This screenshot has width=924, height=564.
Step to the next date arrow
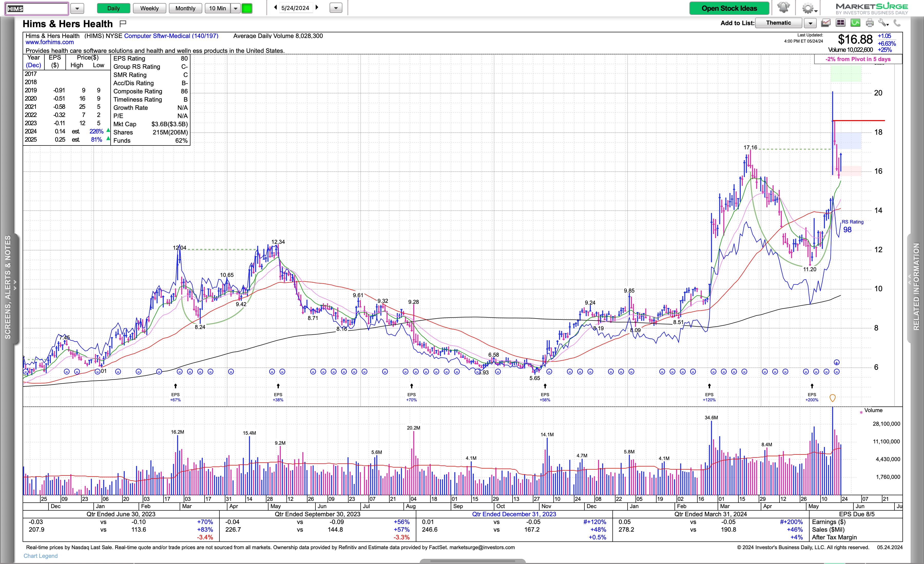click(317, 7)
